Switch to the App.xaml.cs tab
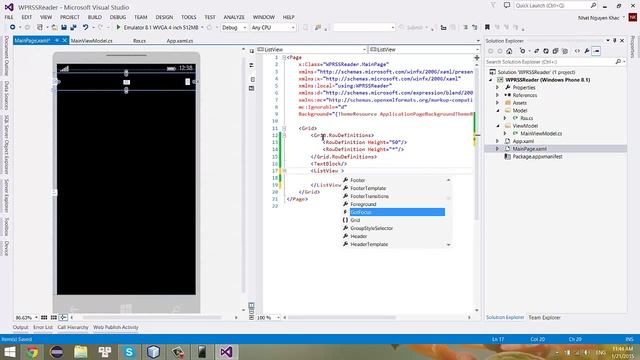The image size is (640, 360). [x=180, y=41]
